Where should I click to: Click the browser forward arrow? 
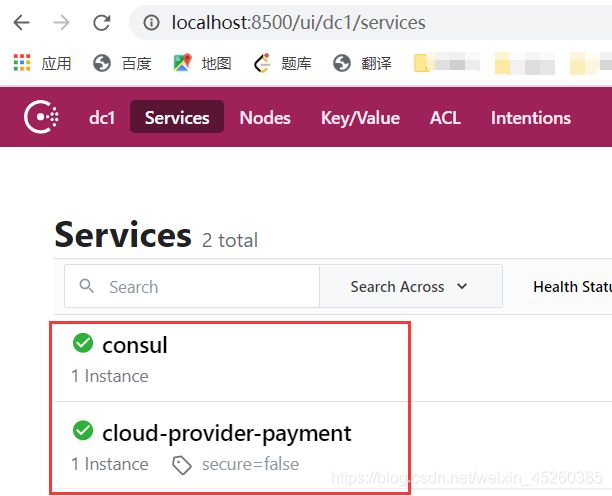(x=61, y=23)
